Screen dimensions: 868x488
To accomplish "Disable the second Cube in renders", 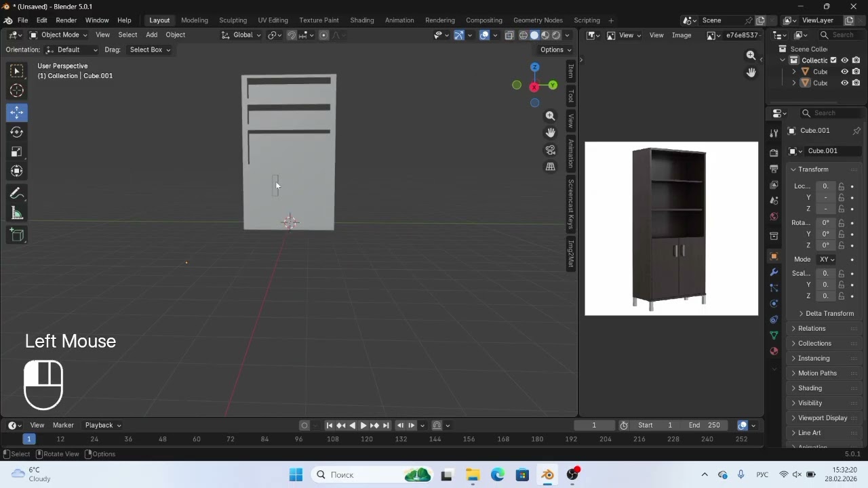I will click(x=856, y=83).
